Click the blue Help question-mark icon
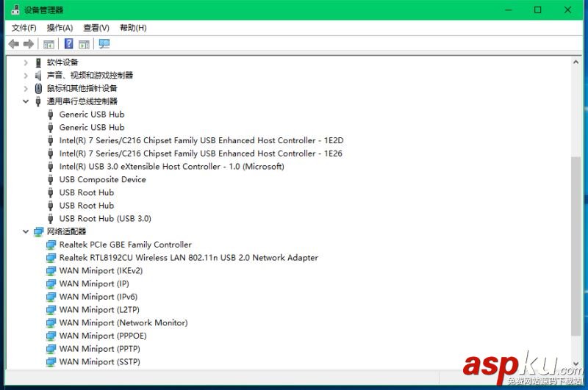This screenshot has height=390, width=588. (x=68, y=44)
